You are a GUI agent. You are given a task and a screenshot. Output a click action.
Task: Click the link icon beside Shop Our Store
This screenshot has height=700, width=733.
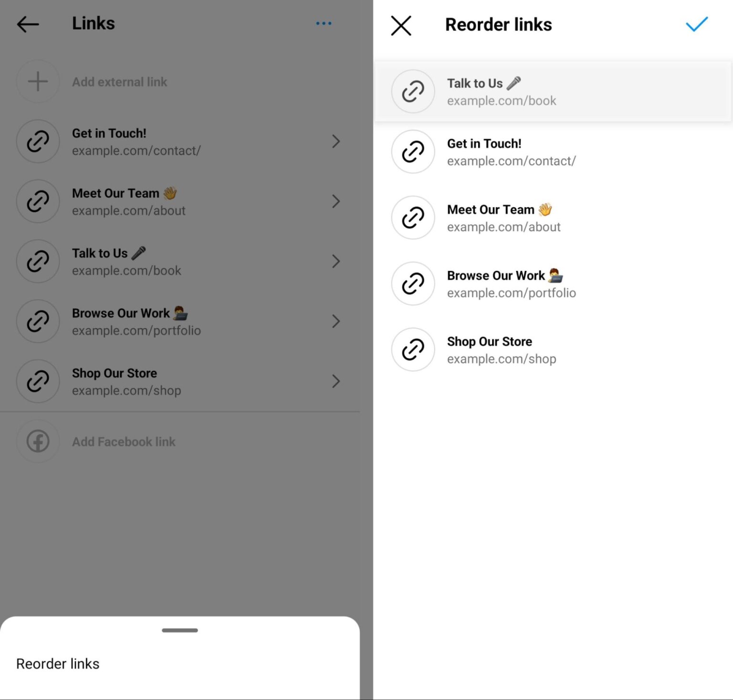pyautogui.click(x=38, y=381)
